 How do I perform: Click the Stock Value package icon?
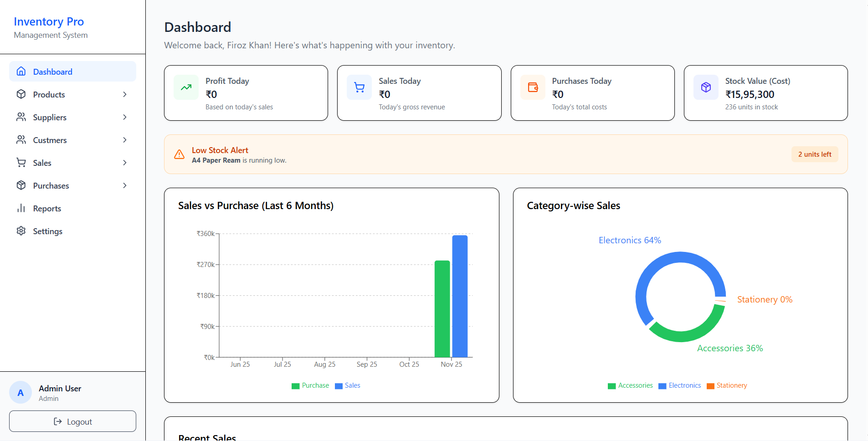[706, 87]
